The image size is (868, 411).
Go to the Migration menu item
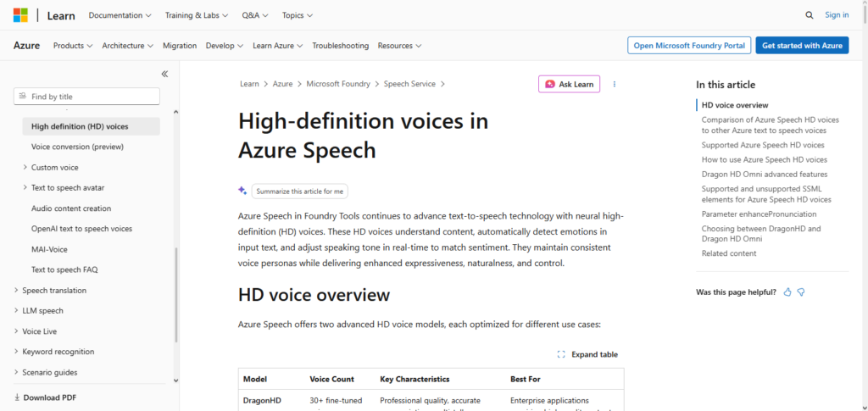click(x=180, y=46)
